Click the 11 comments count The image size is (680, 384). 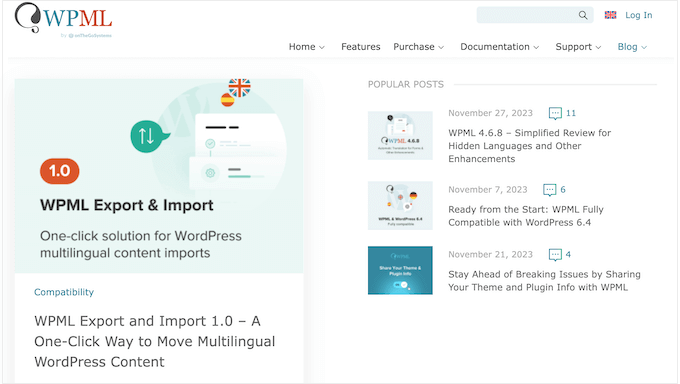click(x=571, y=113)
